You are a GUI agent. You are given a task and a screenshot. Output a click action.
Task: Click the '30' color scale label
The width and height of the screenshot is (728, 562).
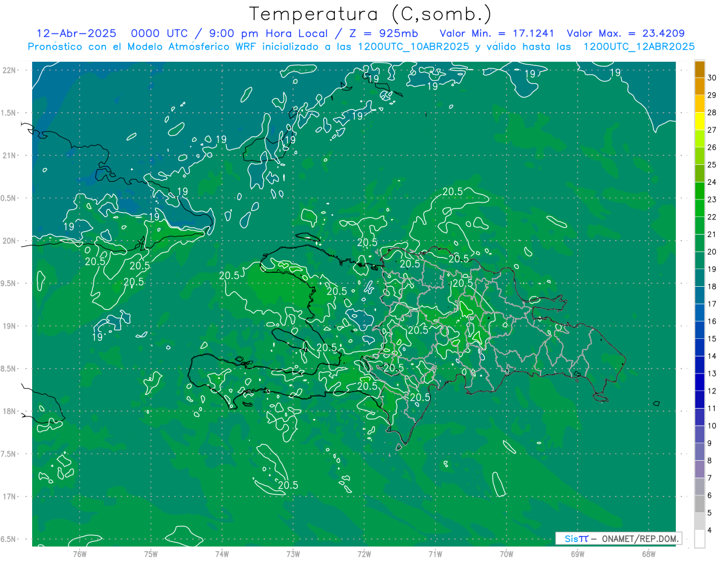click(712, 78)
